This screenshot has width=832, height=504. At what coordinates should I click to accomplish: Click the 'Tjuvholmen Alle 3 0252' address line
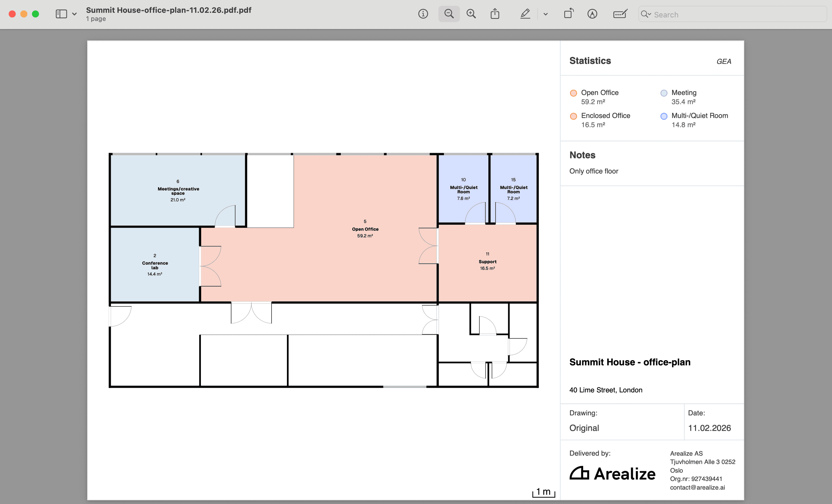click(703, 462)
